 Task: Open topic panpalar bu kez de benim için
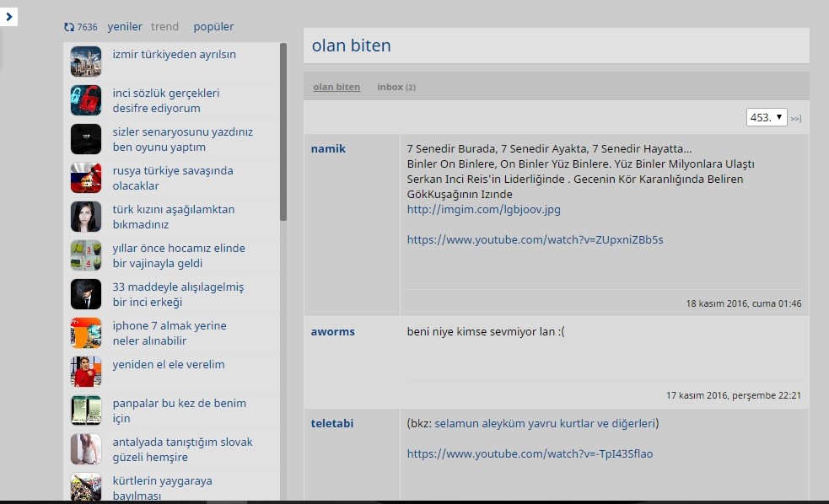pos(180,410)
